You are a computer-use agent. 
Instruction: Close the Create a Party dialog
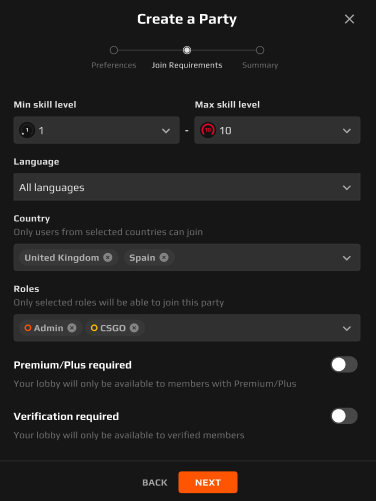point(349,19)
